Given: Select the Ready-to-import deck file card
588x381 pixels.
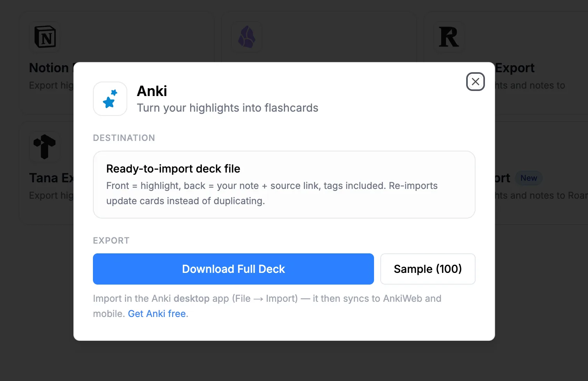Looking at the screenshot, I should tap(284, 185).
